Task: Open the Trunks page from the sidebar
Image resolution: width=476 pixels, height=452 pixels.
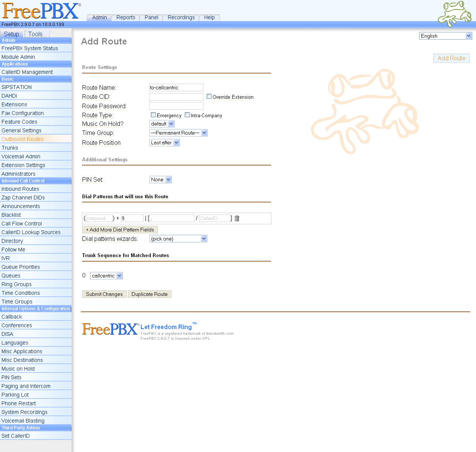Action: (10, 147)
